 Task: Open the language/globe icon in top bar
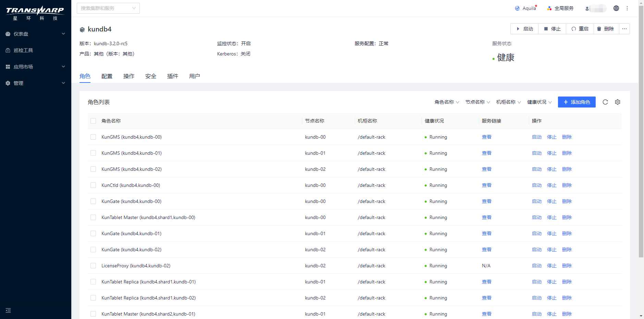(616, 8)
